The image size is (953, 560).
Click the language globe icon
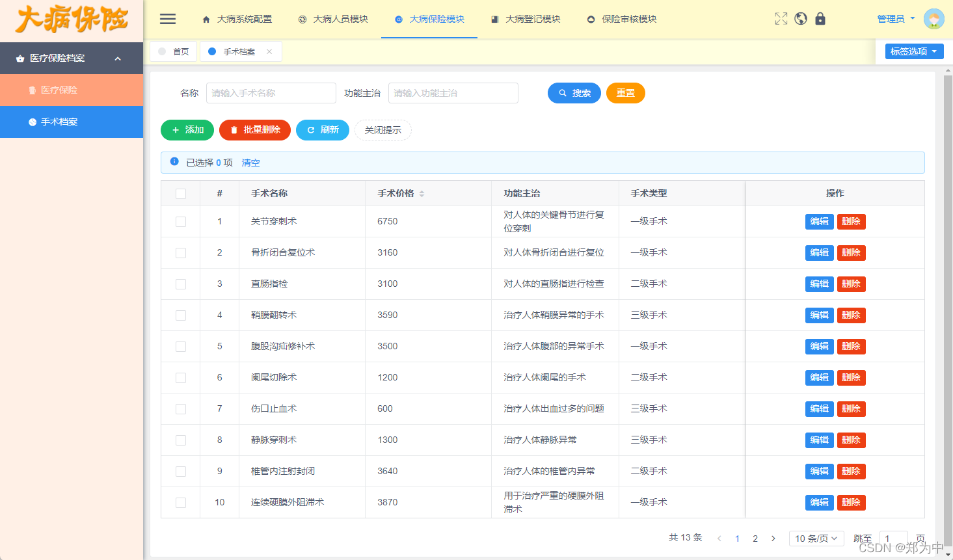[800, 19]
